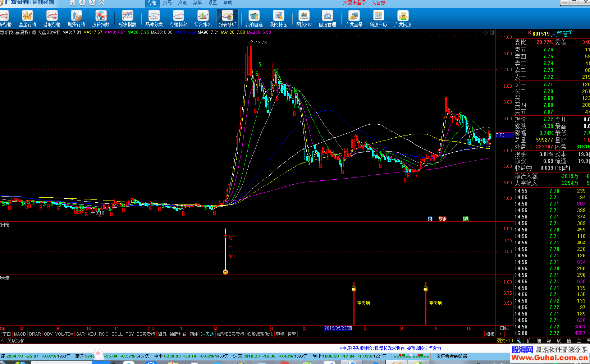Viewport: 590px width, 364px height.
Task: Open the 帮助 menu
Action: pyautogui.click(x=228, y=3)
